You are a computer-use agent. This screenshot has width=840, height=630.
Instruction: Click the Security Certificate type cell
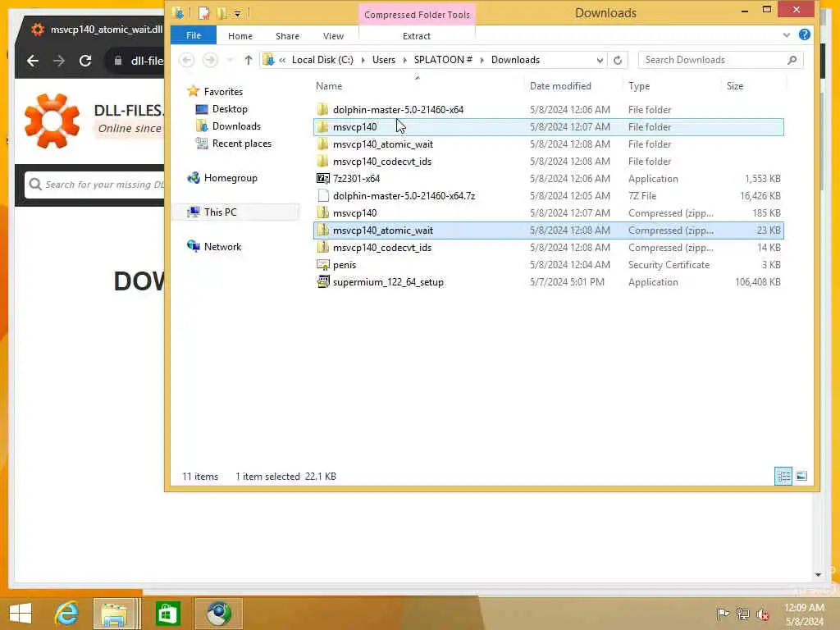tap(669, 265)
